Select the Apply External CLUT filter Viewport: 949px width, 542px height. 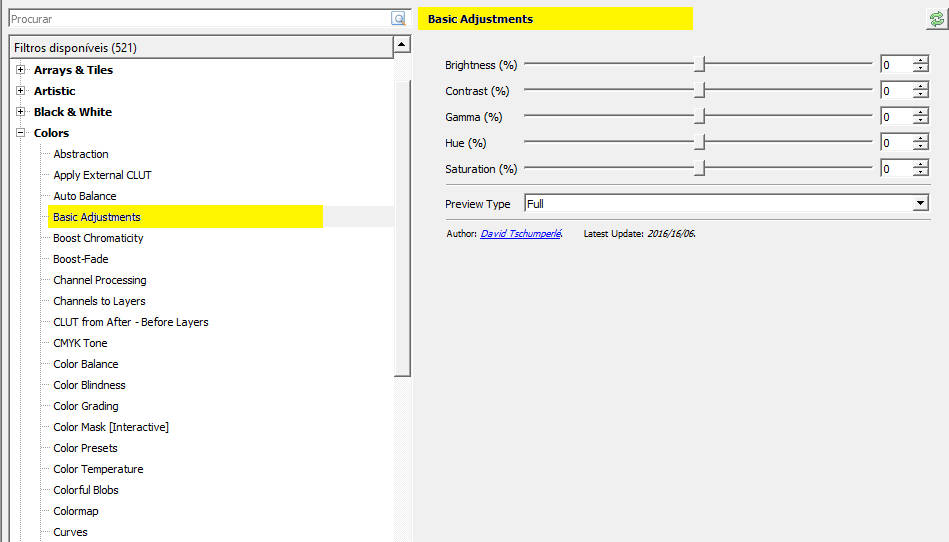102,175
